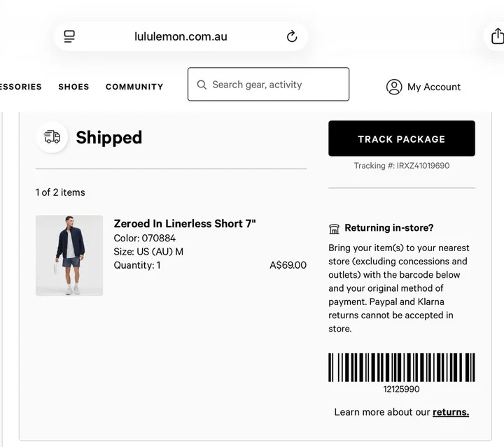
Task: Follow the returns link
Action: [451, 412]
